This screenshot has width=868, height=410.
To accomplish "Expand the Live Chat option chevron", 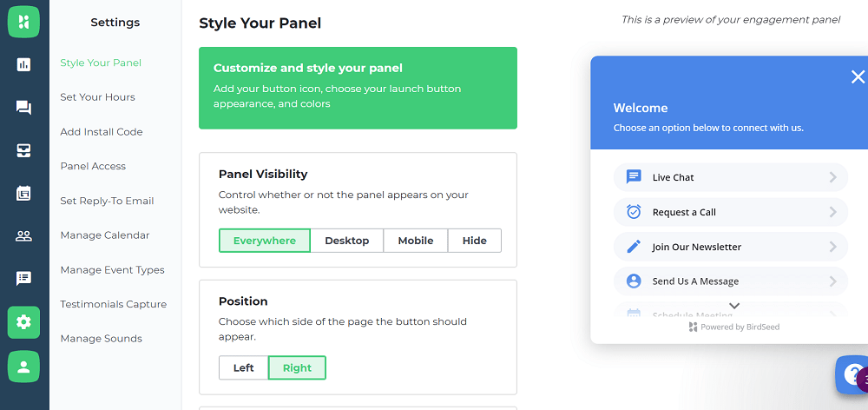I will [x=832, y=177].
